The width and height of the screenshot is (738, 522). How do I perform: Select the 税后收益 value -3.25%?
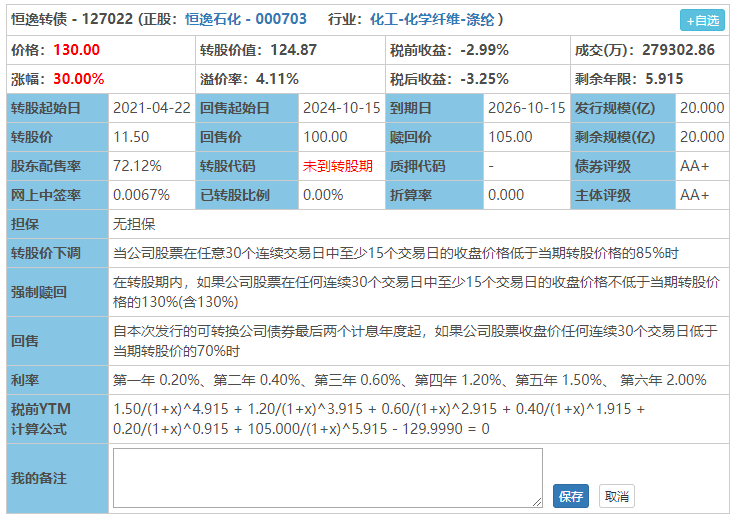pyautogui.click(x=484, y=79)
